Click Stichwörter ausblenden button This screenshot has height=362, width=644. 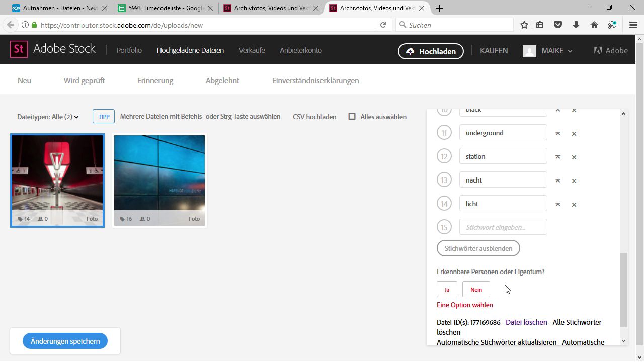[x=478, y=248]
